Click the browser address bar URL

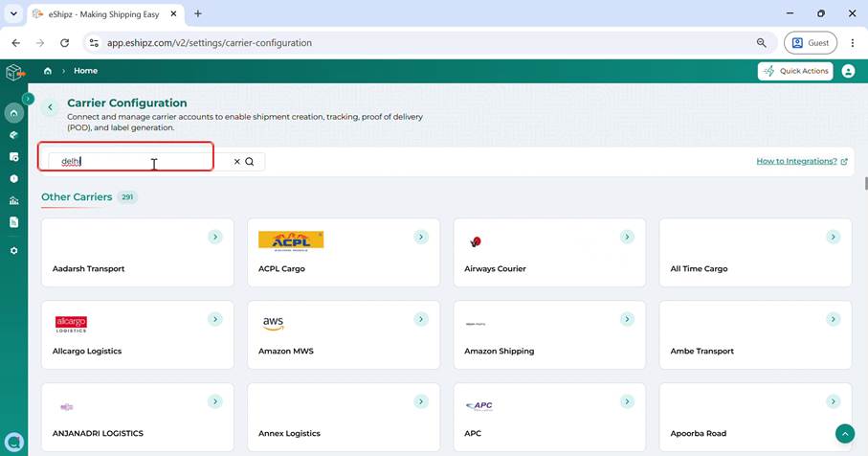[x=210, y=43]
